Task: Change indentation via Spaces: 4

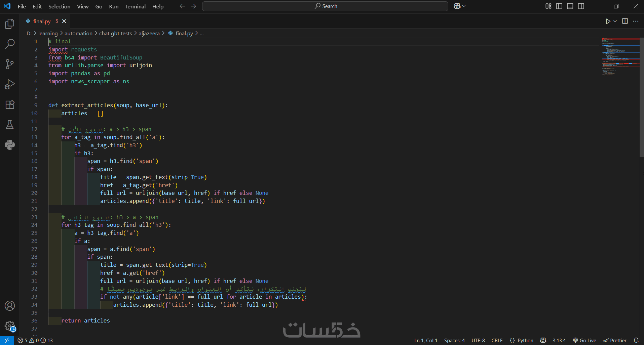Action: 454,340
